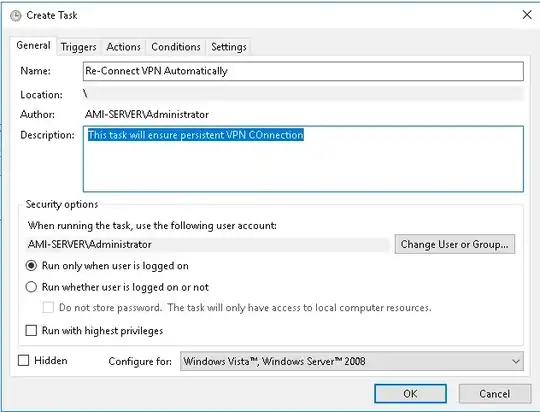Click the user account field AMI-SERVER\Administrator
The image size is (540, 412).
(x=208, y=245)
